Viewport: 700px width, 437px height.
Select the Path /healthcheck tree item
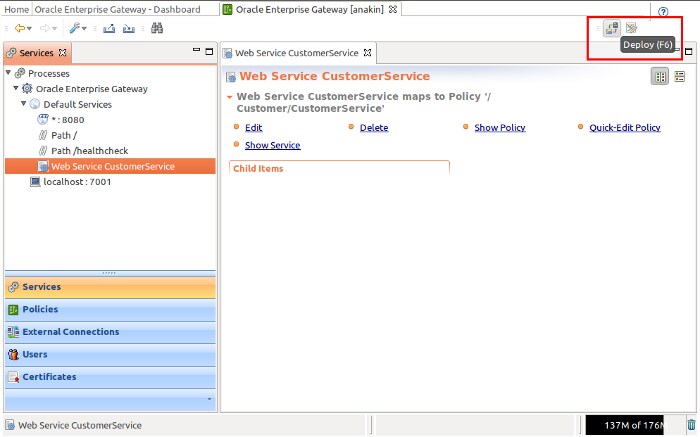point(89,151)
